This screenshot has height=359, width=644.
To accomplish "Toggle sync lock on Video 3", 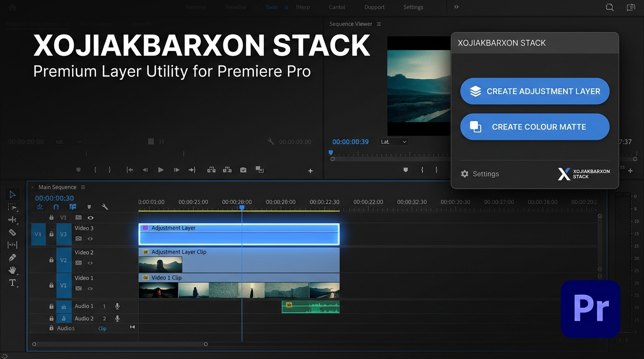I will pyautogui.click(x=79, y=239).
